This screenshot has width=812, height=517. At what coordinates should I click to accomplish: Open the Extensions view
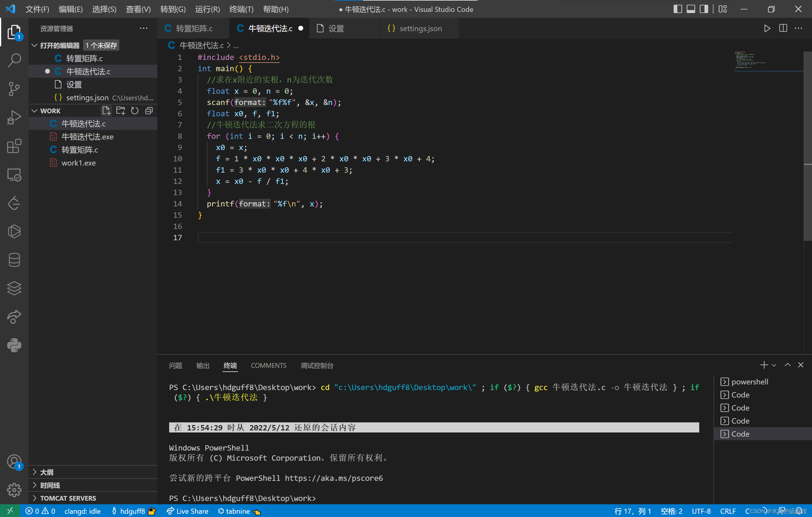click(14, 146)
